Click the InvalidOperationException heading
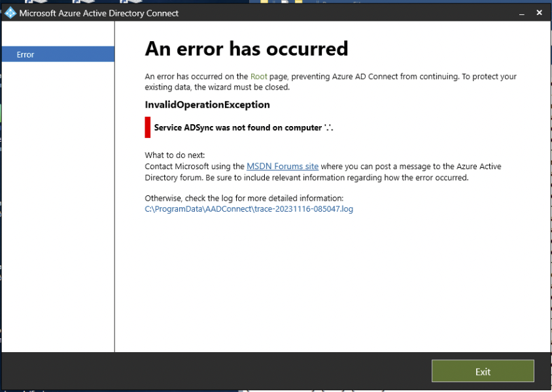Image resolution: width=552 pixels, height=392 pixels. [x=207, y=105]
